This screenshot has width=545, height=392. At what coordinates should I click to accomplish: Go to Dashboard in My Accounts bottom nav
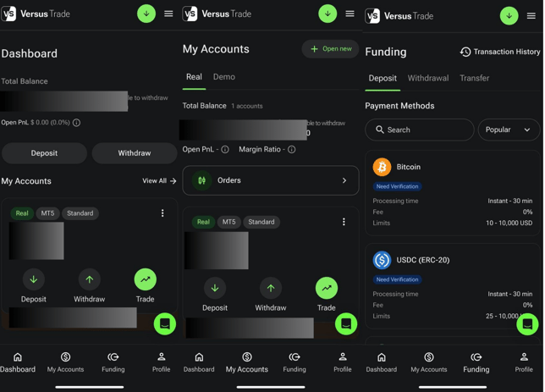point(199,362)
